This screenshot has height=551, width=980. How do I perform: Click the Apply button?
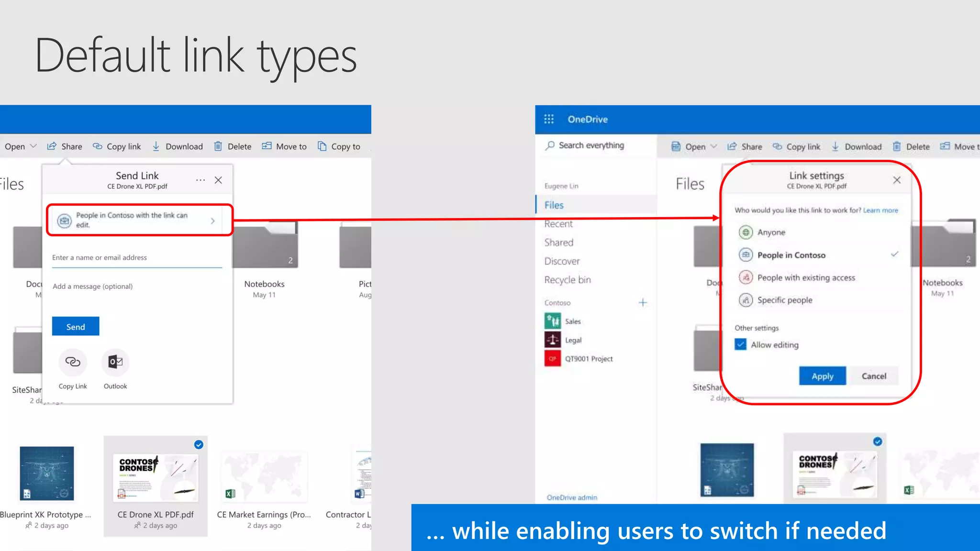(x=822, y=376)
